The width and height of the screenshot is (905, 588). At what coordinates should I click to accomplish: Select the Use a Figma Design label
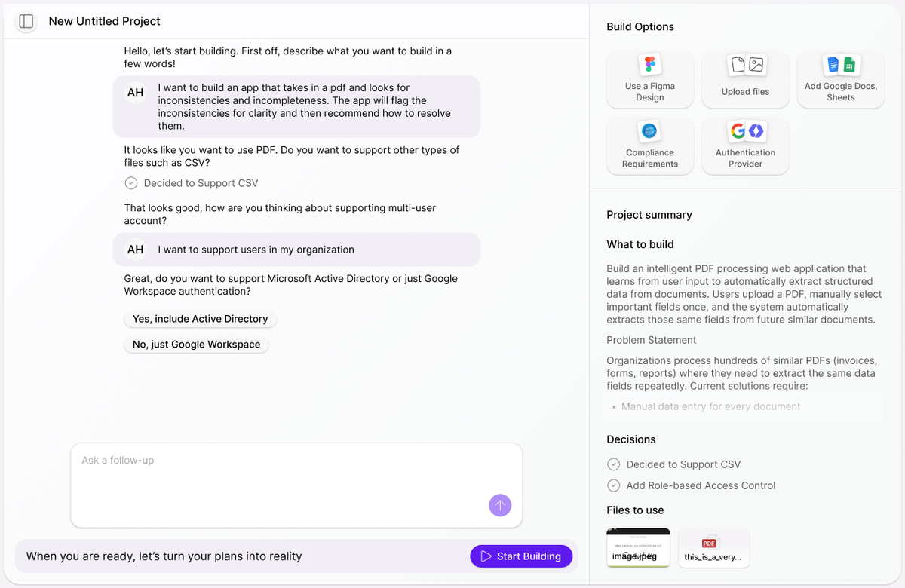pos(649,91)
